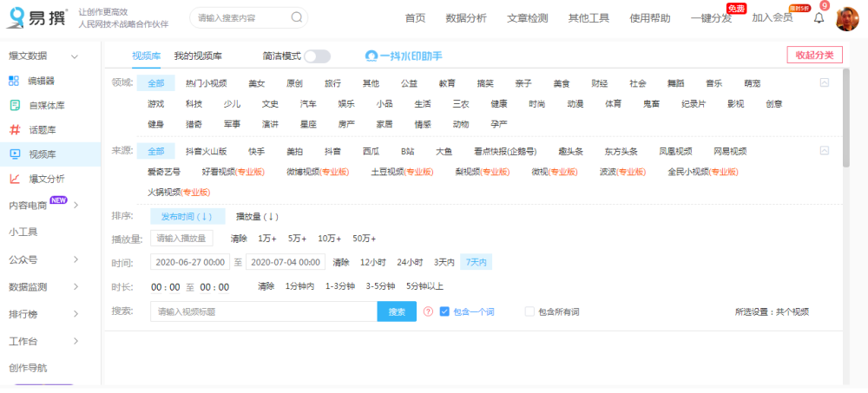Filter play count to 10万+
868x393 pixels.
click(x=329, y=239)
